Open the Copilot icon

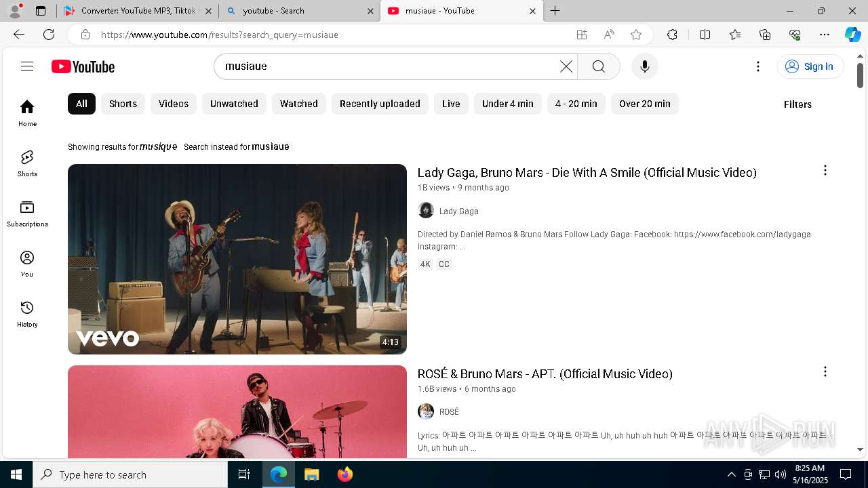pos(852,35)
